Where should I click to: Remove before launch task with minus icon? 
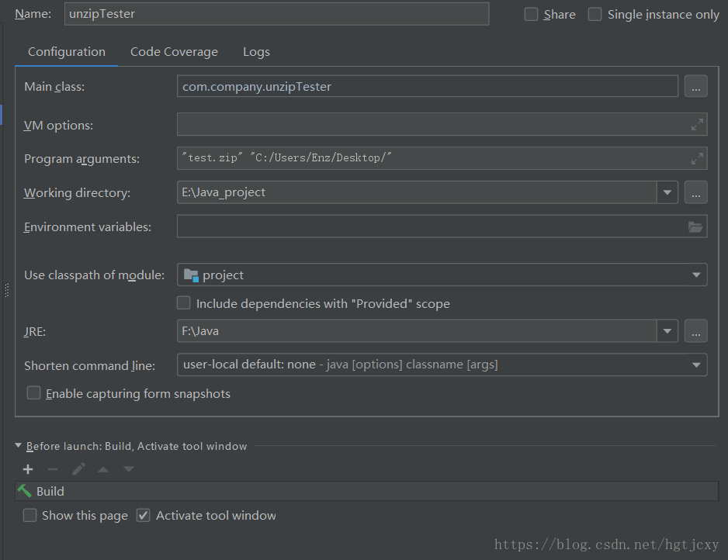[53, 469]
